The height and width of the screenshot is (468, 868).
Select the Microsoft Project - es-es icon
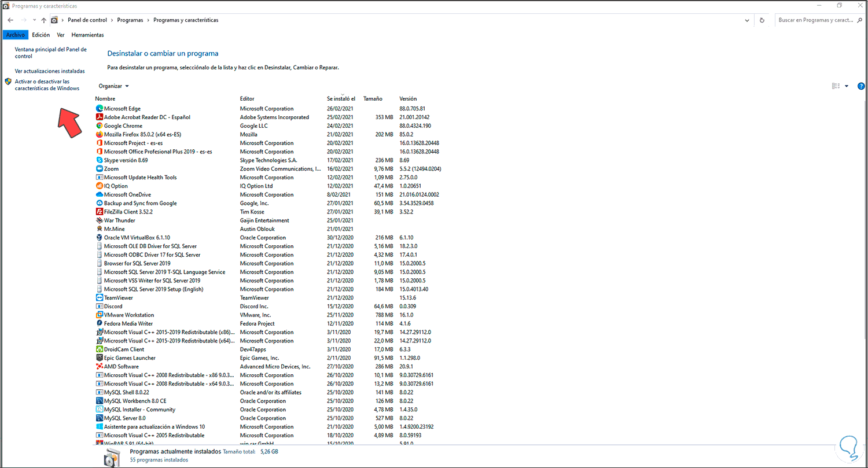(x=100, y=143)
